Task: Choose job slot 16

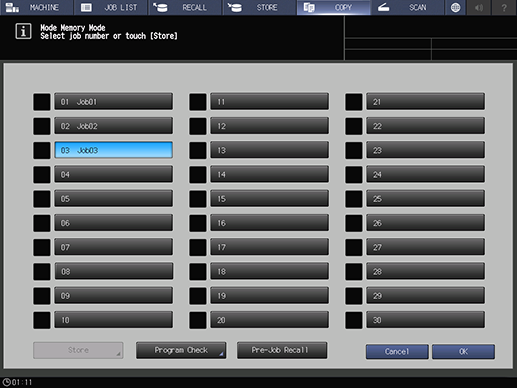Action: coord(270,223)
